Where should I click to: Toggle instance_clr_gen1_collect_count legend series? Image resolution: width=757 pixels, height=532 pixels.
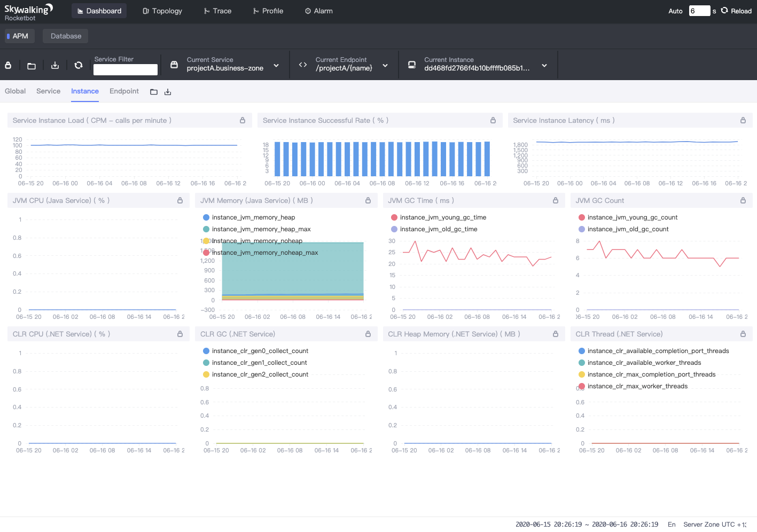(255, 363)
